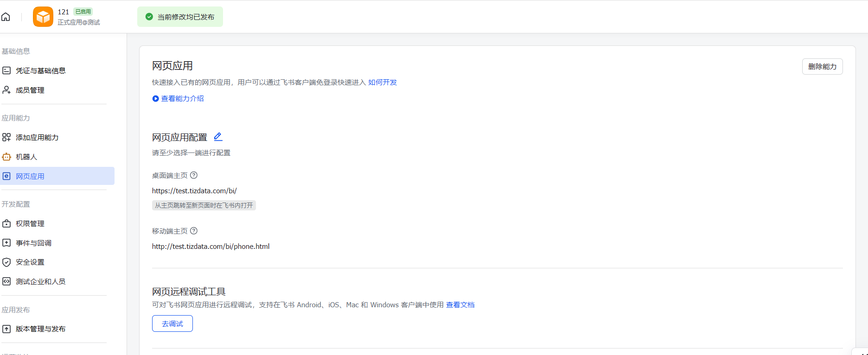Image resolution: width=868 pixels, height=355 pixels.
Task: Click the orange app logo icon
Action: [x=43, y=17]
